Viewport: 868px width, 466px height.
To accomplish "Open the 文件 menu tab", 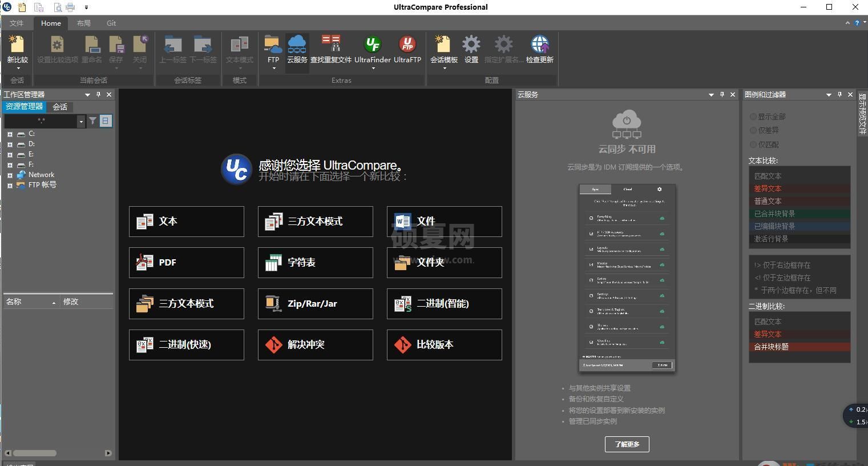I will [x=17, y=23].
